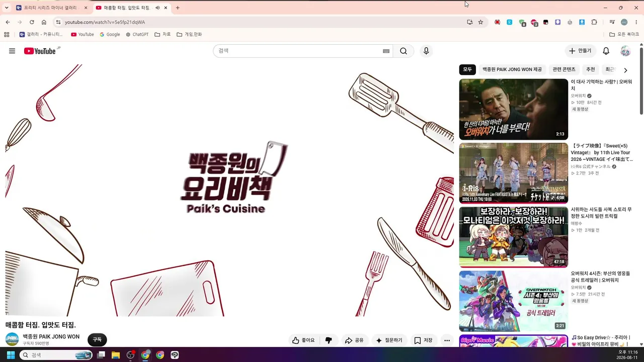The image size is (644, 362).
Task: Click the page vertical scrollbar
Action: pos(641,80)
